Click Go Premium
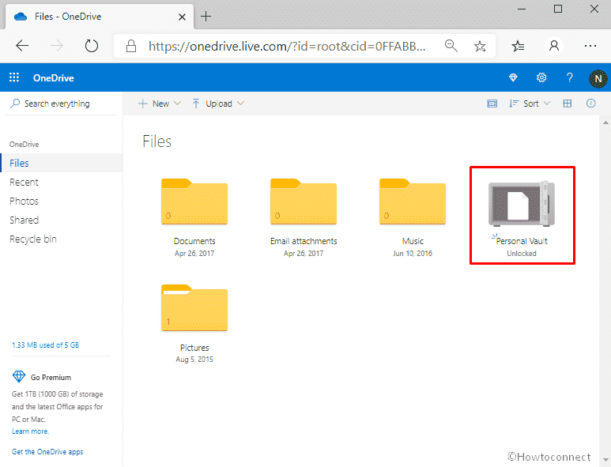611x467 pixels. pos(51,377)
